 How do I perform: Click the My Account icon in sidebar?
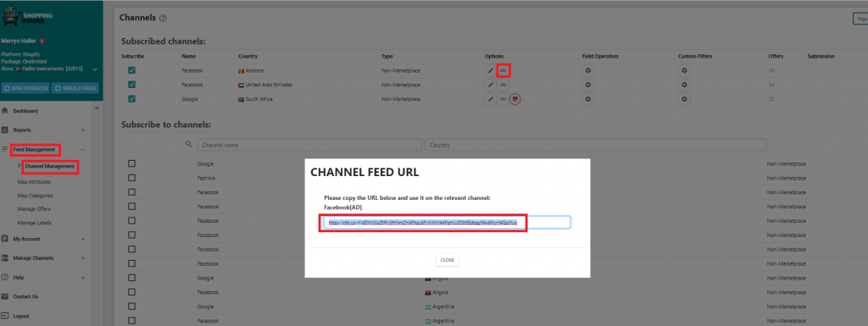pos(5,240)
